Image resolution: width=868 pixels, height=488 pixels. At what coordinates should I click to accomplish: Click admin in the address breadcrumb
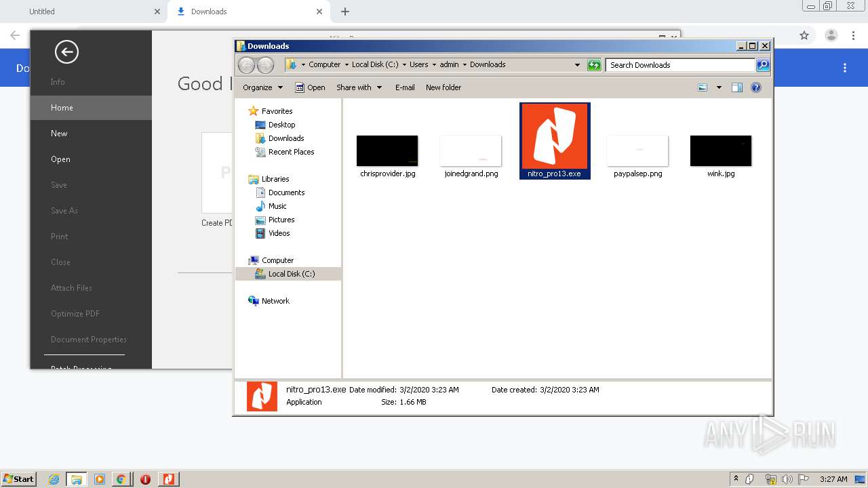[x=449, y=64]
